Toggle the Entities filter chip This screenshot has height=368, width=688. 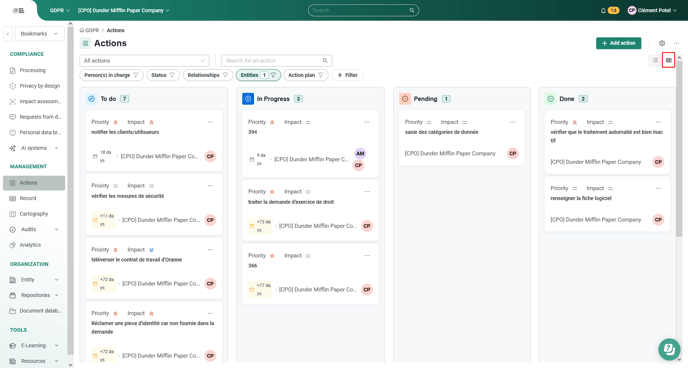258,75
